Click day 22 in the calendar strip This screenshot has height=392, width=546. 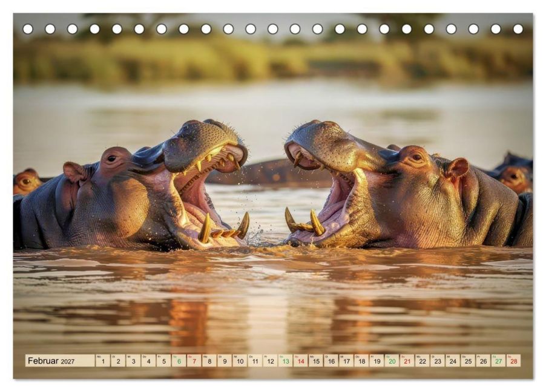[423, 361]
